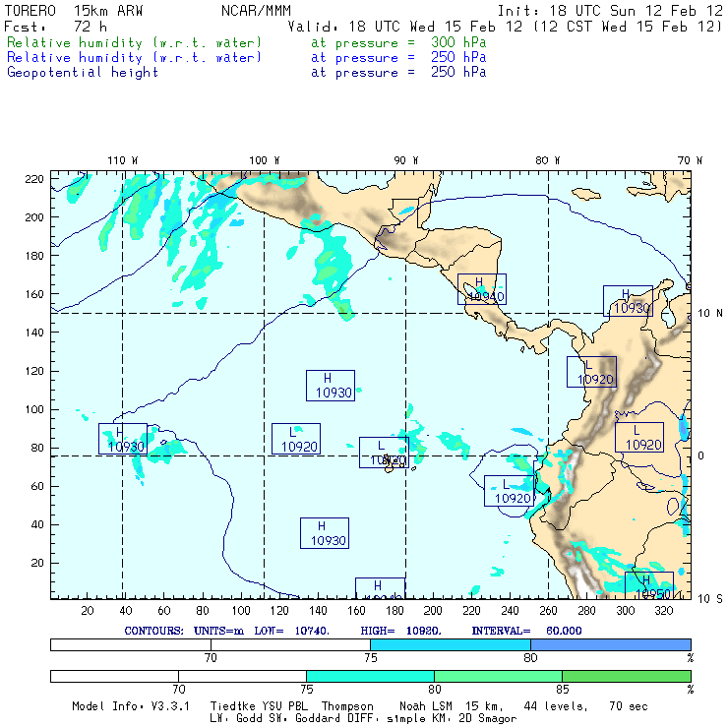This screenshot has height=728, width=728.
Task: Select the '10 S' latitude label
Action: 710,599
